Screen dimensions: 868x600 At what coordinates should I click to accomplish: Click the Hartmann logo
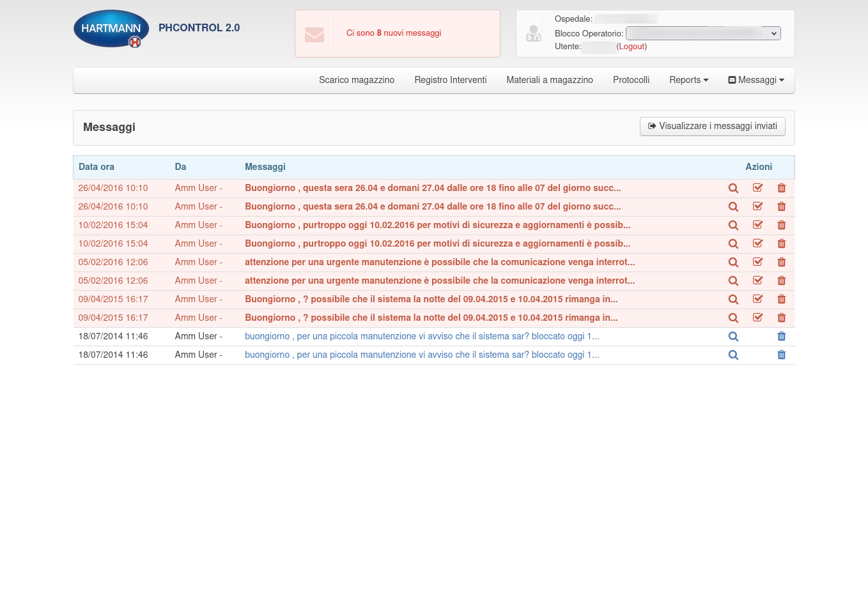tap(111, 29)
